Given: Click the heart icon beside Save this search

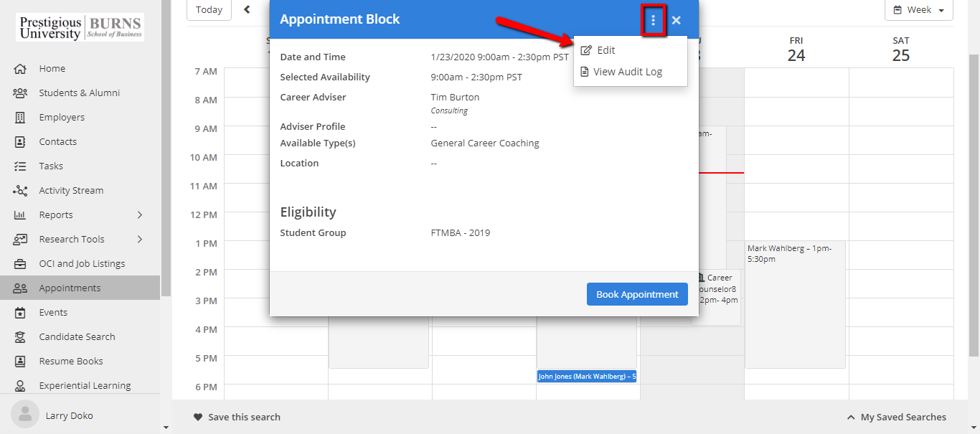Looking at the screenshot, I should pyautogui.click(x=198, y=417).
